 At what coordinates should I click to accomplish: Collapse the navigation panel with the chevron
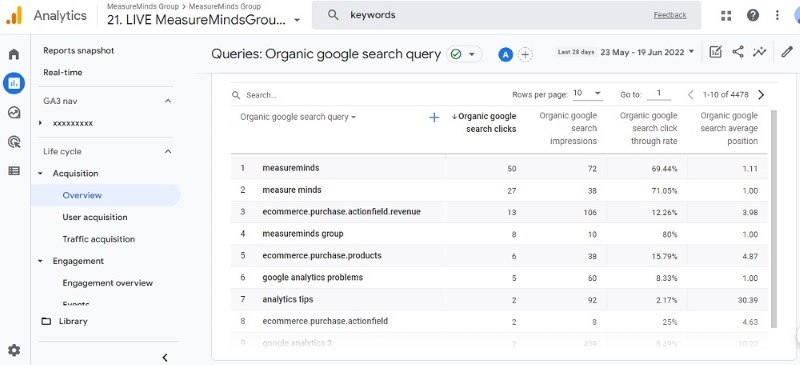[165, 358]
